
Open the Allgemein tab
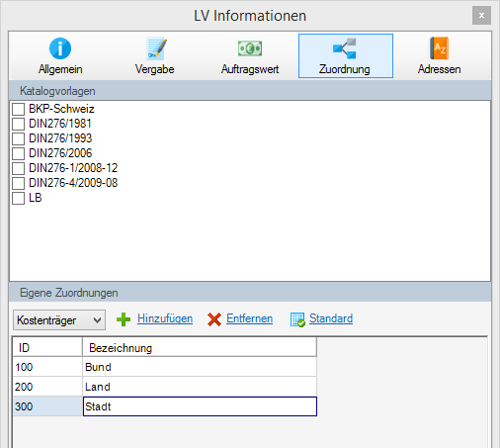pyautogui.click(x=60, y=56)
